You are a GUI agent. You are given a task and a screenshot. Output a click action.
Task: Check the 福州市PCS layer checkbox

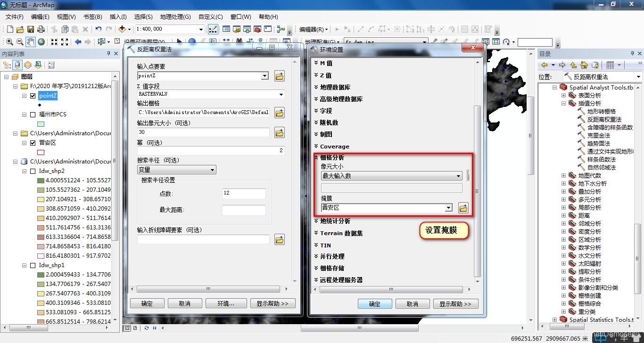[x=33, y=114]
